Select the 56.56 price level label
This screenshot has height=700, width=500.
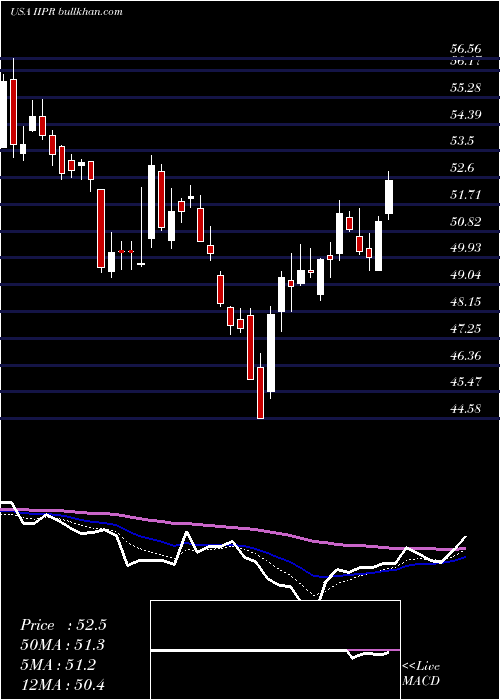466,50
